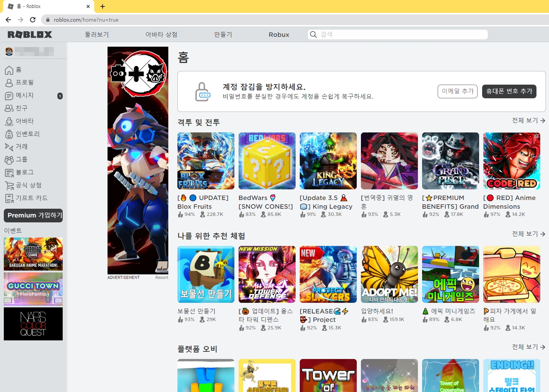Viewport: 549px width, 392px height.
Task: Click the search magnifier icon
Action: tap(313, 35)
